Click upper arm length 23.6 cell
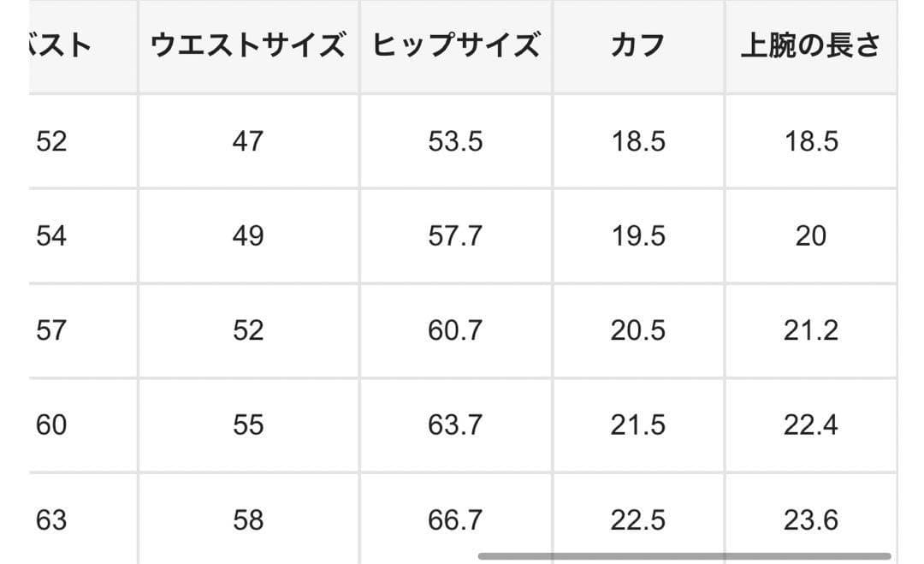Image resolution: width=924 pixels, height=564 pixels. click(810, 519)
